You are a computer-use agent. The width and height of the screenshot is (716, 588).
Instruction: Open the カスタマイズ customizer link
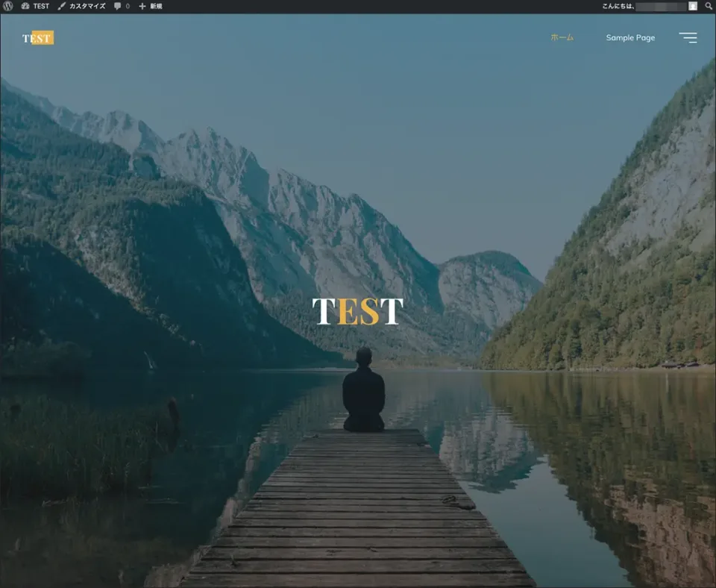87,6
